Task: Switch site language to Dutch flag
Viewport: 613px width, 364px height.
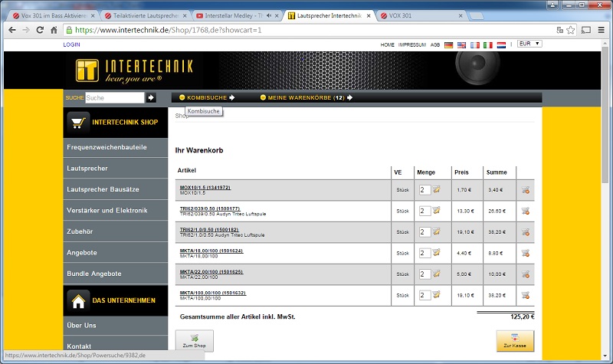Action: pyautogui.click(x=501, y=45)
